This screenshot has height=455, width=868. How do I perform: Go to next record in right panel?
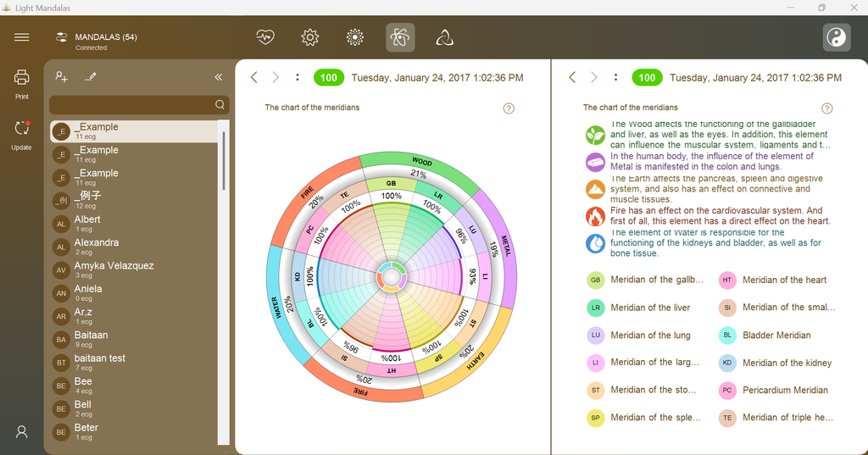pos(594,77)
